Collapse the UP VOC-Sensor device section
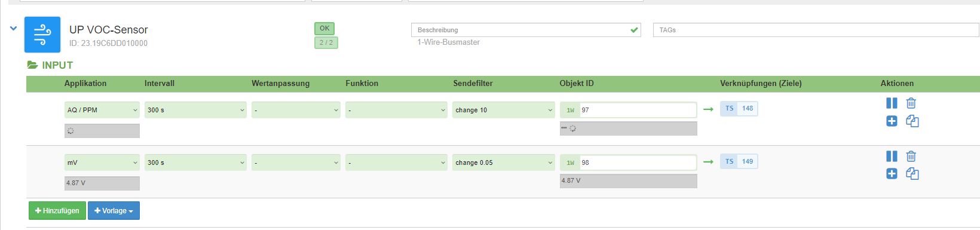Screen dimensions: 980x230 (13, 28)
